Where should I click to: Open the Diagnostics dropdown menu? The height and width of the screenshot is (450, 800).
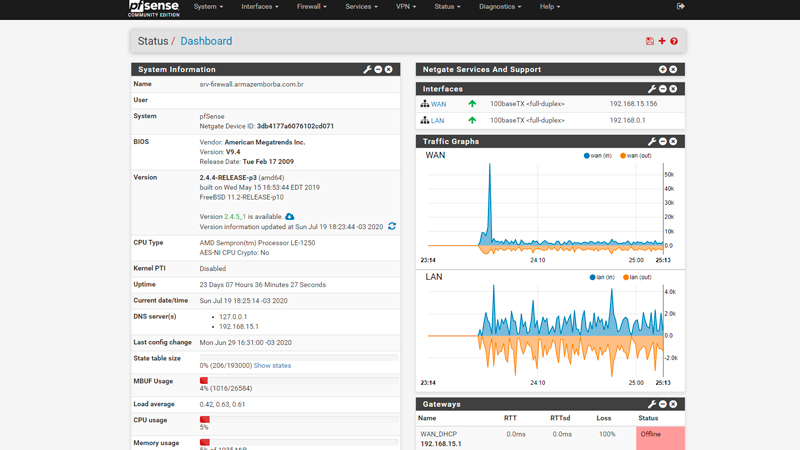499,7
